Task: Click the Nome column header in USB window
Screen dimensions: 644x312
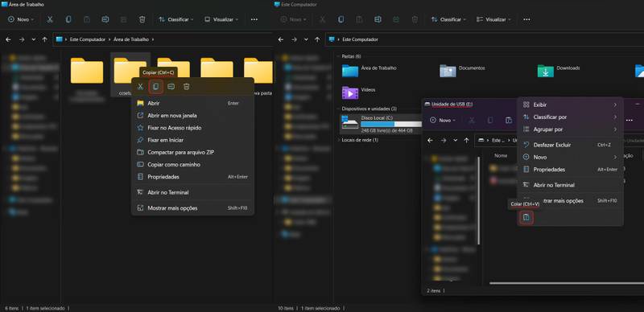Action: pos(501,155)
